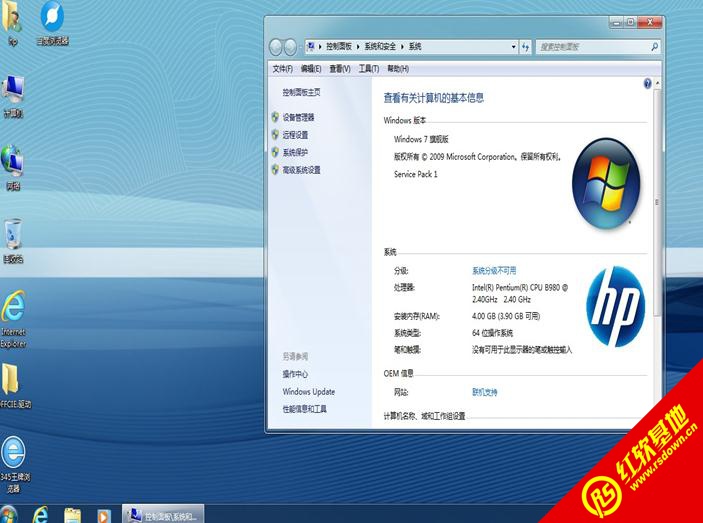
Task: Click 系统分级不可用 rating link
Action: 494,271
